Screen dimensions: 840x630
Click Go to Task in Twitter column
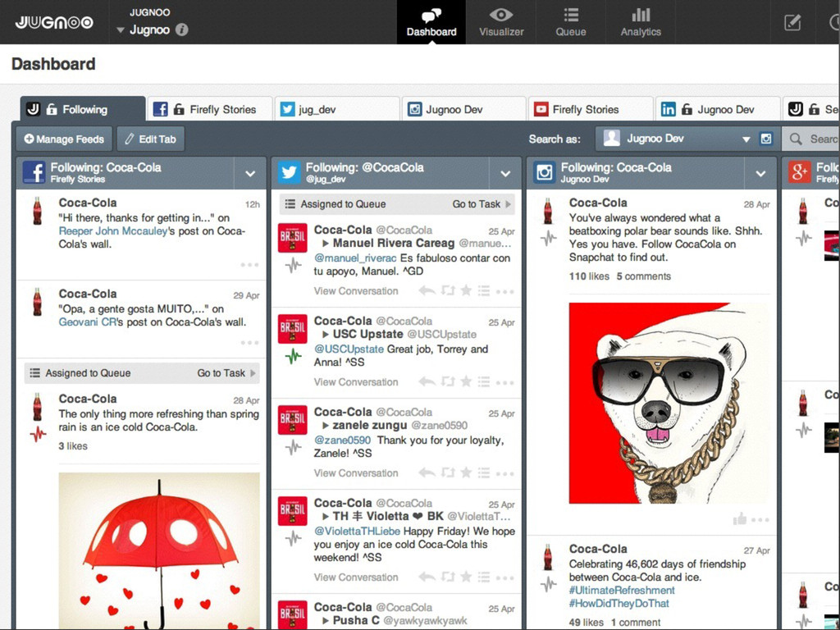[481, 204]
